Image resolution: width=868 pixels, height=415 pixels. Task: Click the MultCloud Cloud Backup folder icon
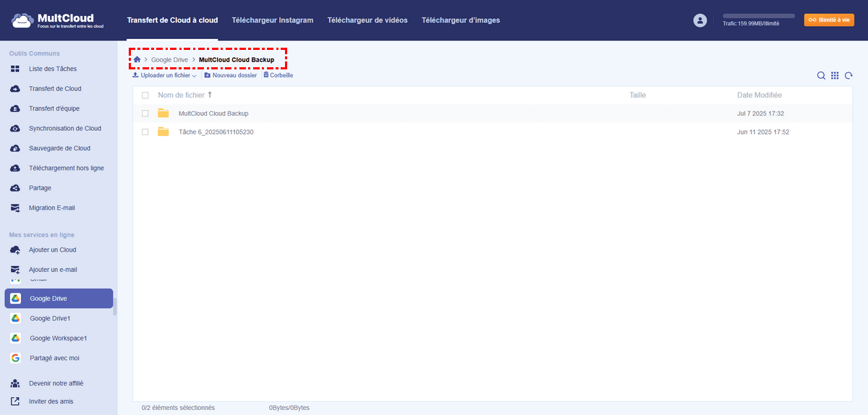pos(163,114)
